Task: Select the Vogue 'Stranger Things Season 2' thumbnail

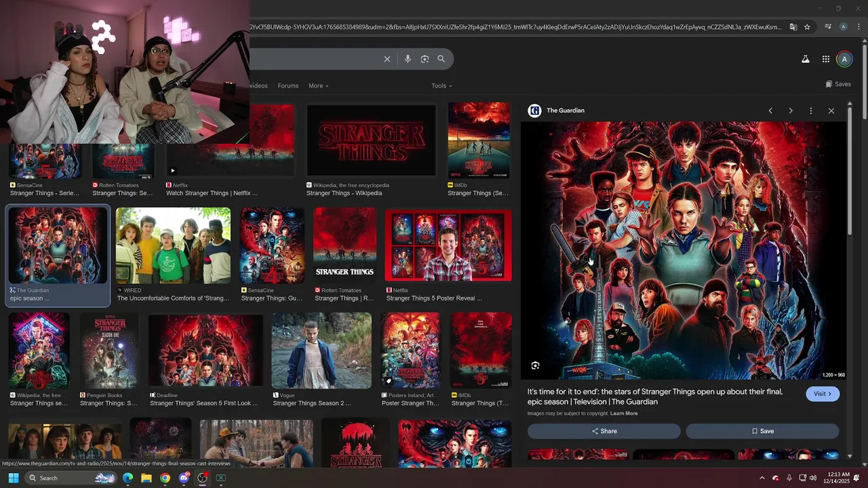Action: coord(321,350)
